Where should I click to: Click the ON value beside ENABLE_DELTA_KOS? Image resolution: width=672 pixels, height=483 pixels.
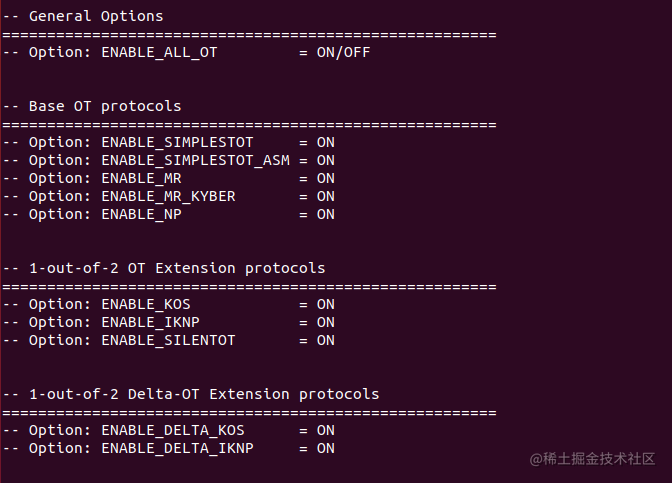pyautogui.click(x=325, y=430)
